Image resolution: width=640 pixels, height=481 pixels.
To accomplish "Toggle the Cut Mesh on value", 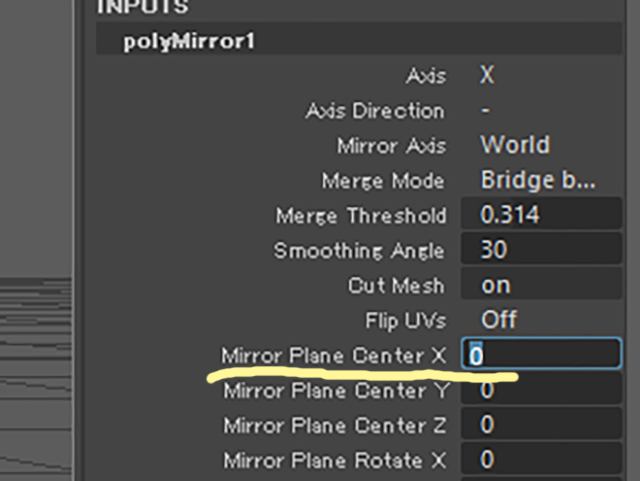I will pyautogui.click(x=542, y=285).
